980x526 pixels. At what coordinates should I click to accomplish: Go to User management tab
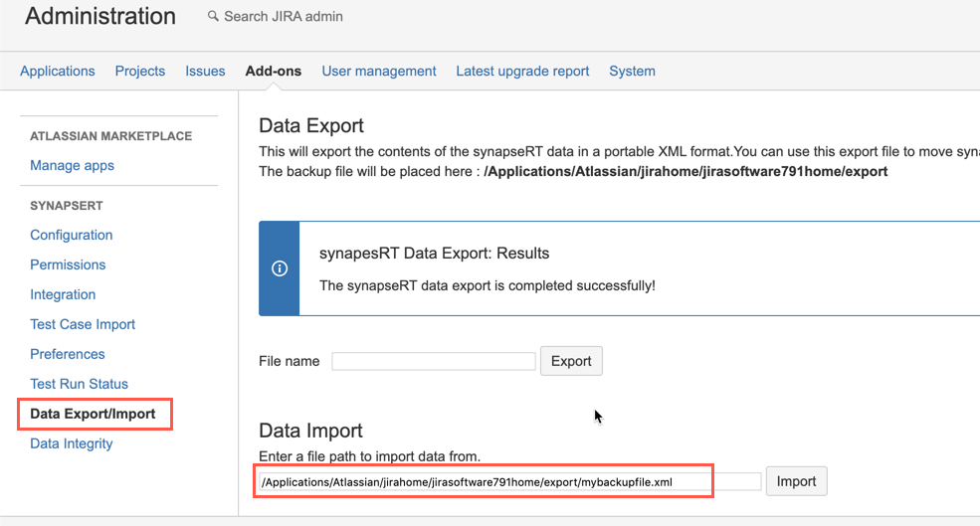pos(379,71)
